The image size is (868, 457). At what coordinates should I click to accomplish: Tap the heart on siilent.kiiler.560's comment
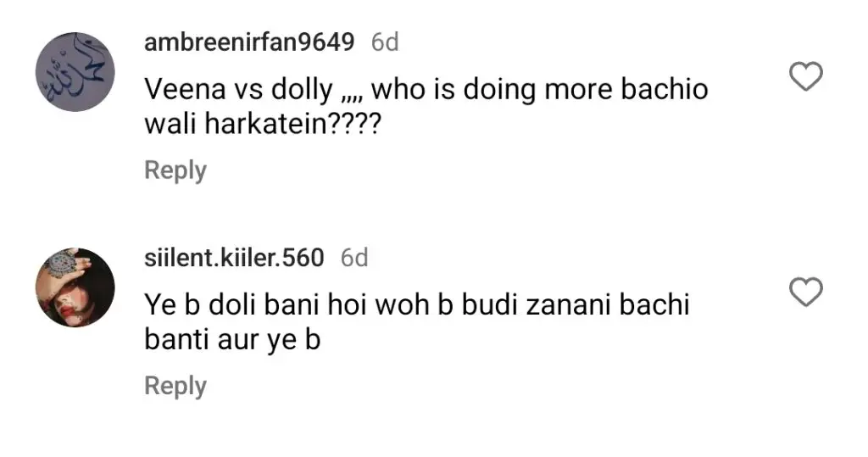(x=805, y=292)
